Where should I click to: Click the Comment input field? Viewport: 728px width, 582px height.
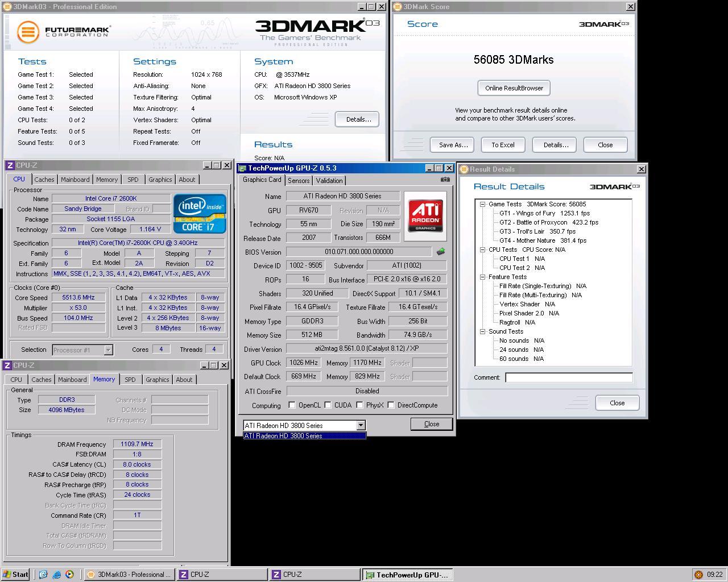(x=569, y=377)
